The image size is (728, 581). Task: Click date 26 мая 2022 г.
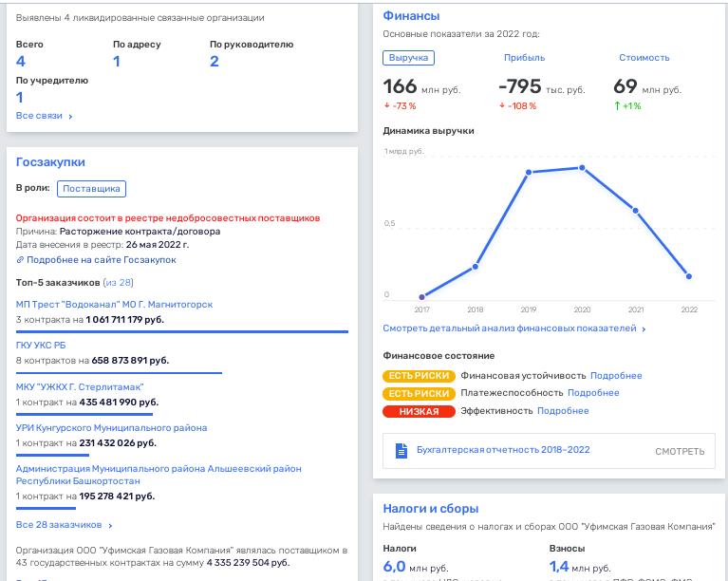(158, 245)
